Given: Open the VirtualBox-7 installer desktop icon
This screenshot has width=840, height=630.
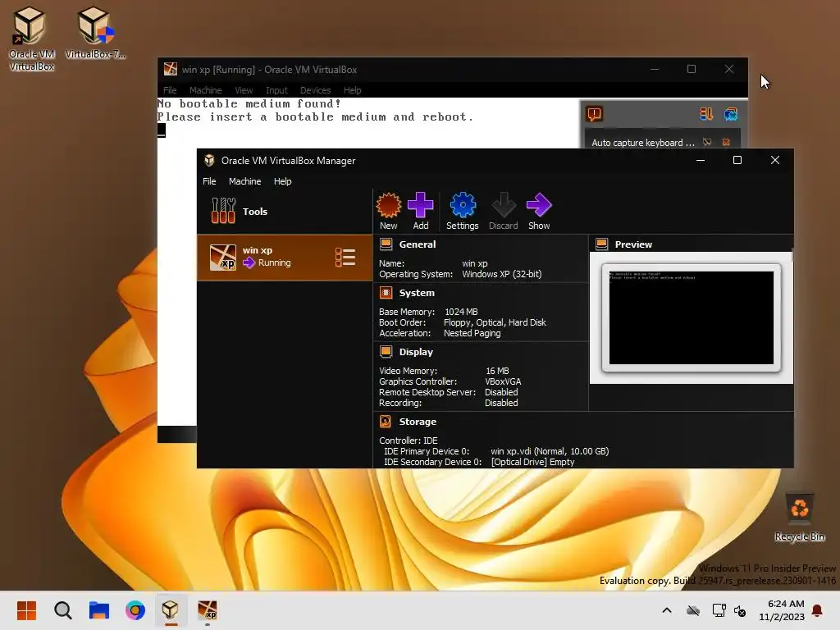Looking at the screenshot, I should pyautogui.click(x=95, y=32).
